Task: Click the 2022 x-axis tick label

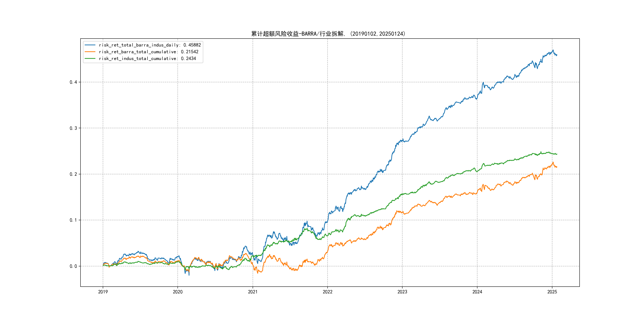Action: [x=328, y=292]
